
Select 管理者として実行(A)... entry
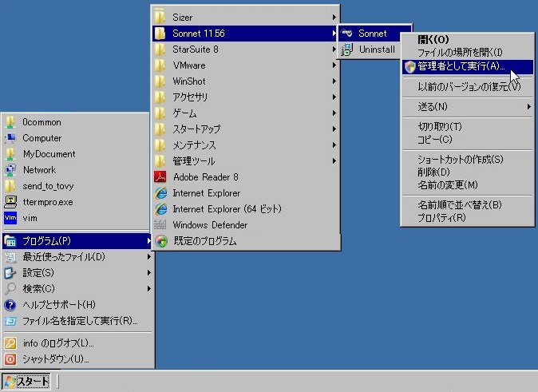(x=467, y=66)
